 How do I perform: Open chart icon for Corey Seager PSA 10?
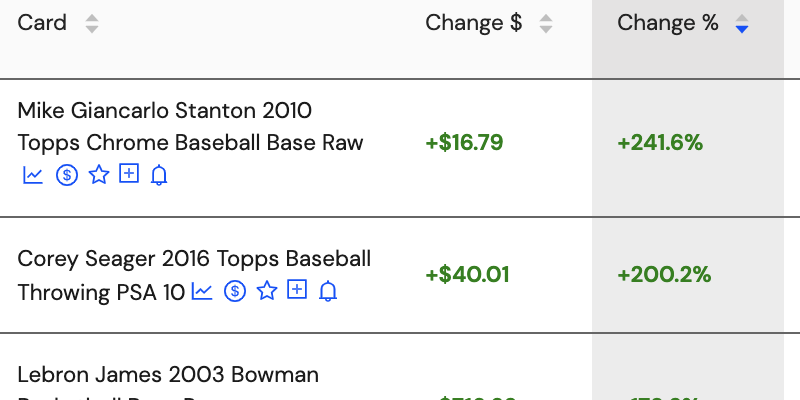pos(202,291)
